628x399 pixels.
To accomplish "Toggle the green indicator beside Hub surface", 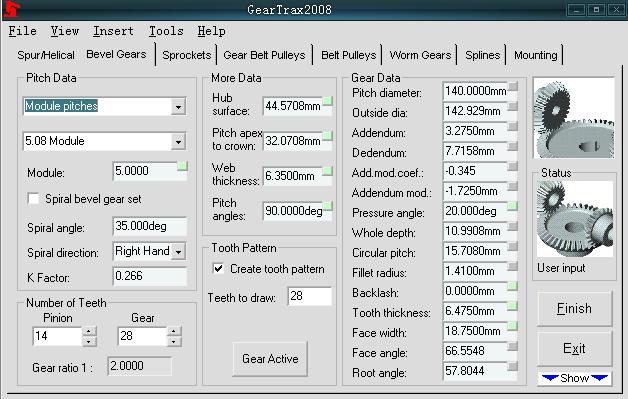I will 328,101.
